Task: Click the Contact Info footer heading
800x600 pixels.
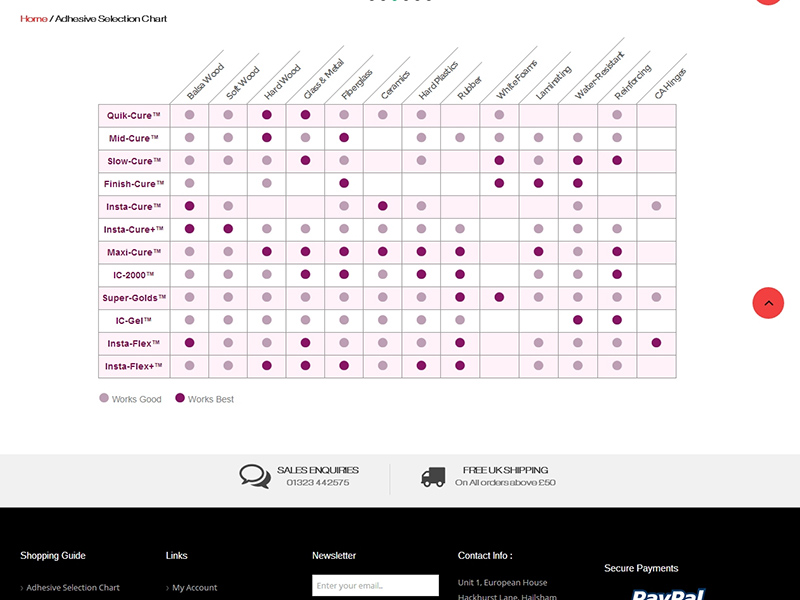Action: coord(485,556)
